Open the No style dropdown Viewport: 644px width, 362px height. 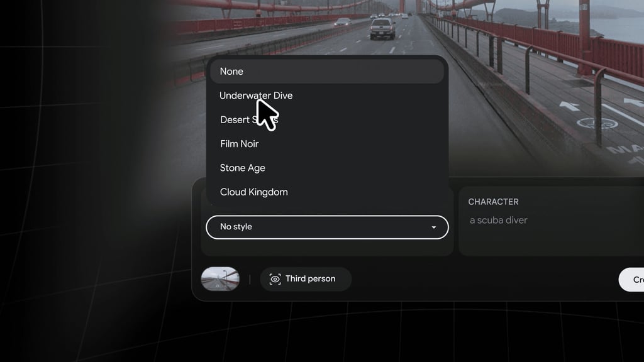(327, 227)
